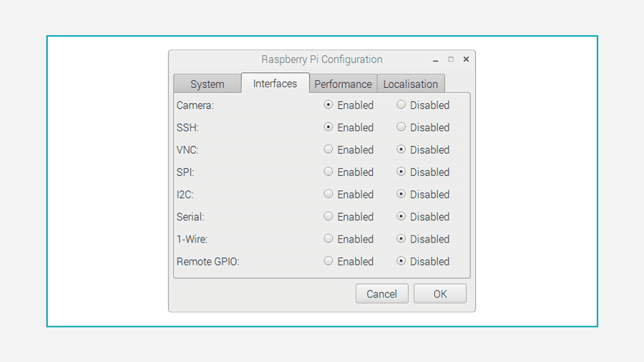
Task: Disable SSH access
Action: click(401, 127)
